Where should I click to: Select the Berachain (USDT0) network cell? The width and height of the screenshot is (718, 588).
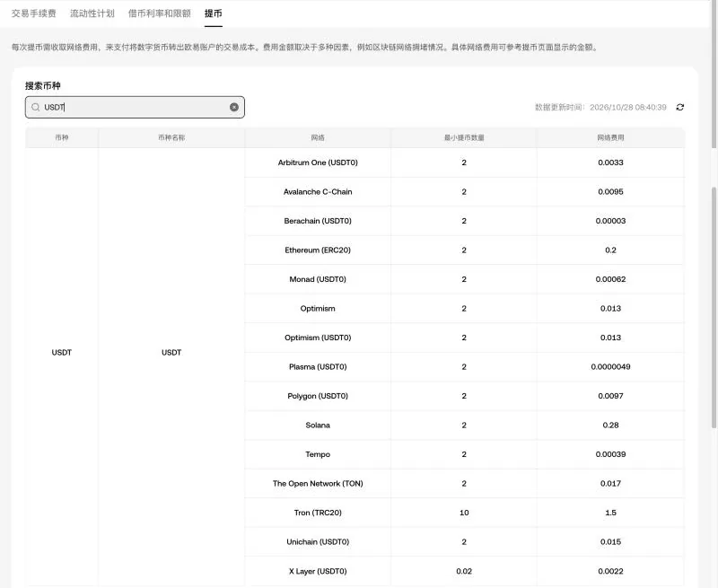click(x=318, y=221)
